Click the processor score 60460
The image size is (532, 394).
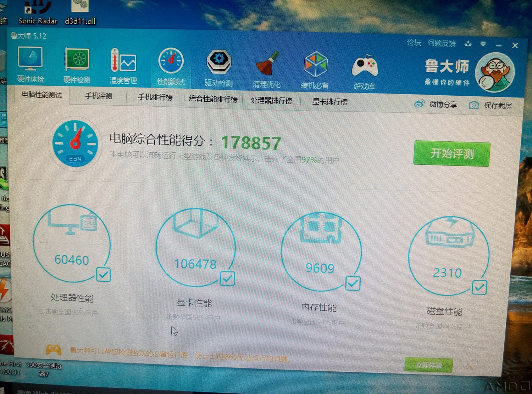(x=72, y=260)
